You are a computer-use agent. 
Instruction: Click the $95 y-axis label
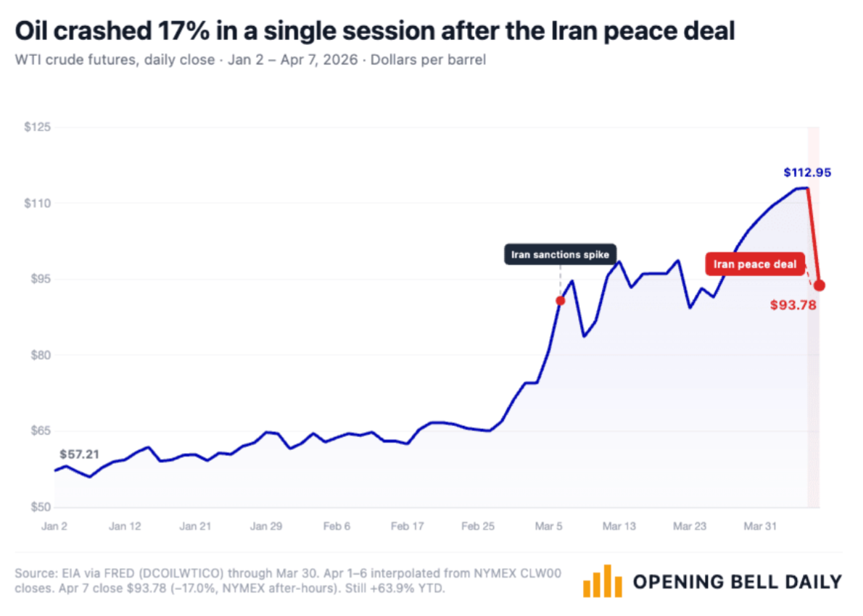39,279
